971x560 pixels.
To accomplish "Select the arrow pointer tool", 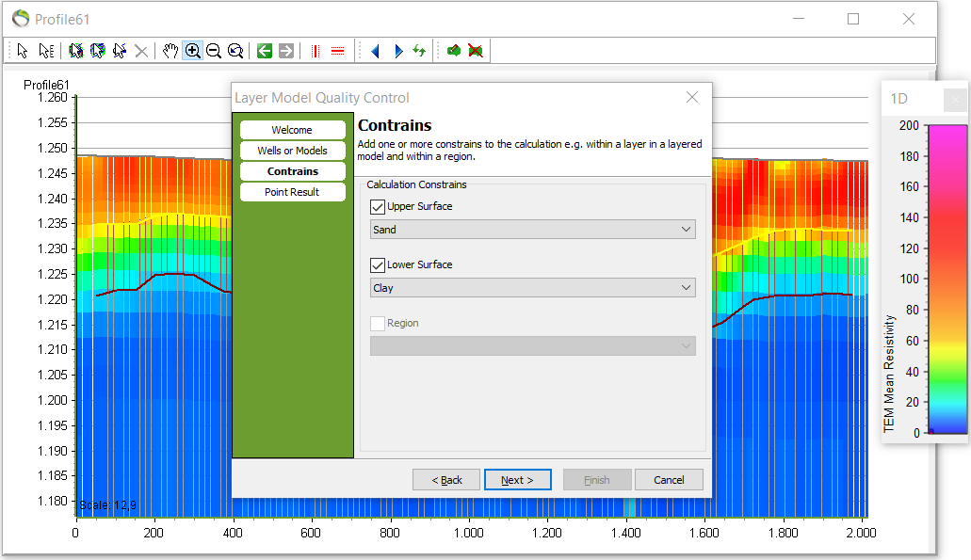I will pos(23,51).
